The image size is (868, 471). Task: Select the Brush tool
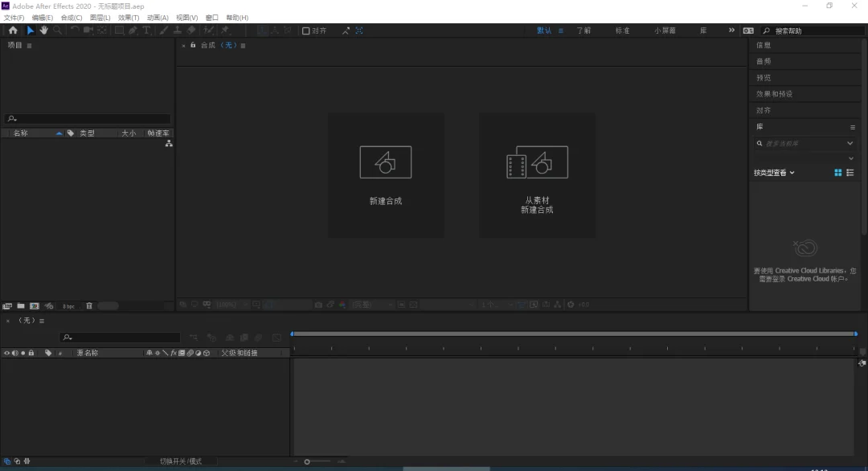click(x=164, y=31)
